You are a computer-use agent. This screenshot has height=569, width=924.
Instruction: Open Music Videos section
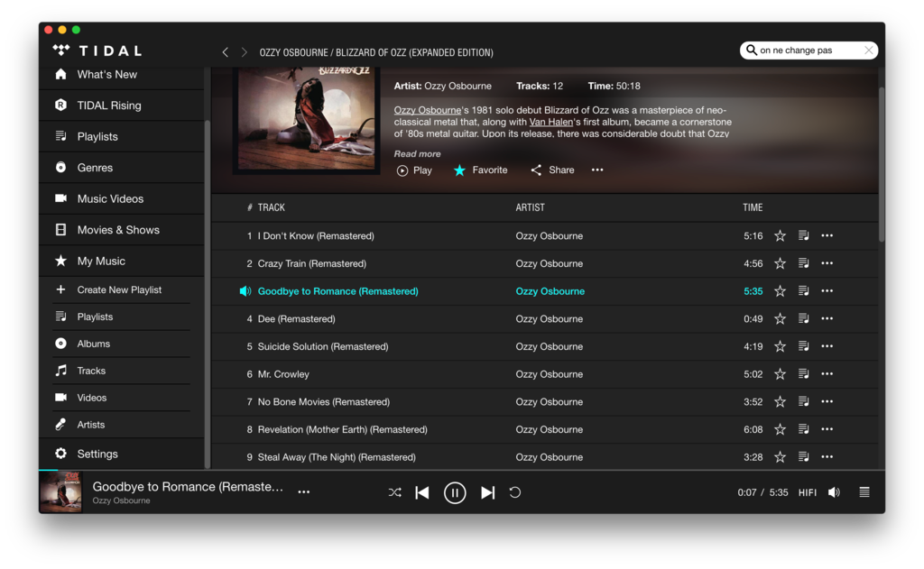click(x=122, y=199)
